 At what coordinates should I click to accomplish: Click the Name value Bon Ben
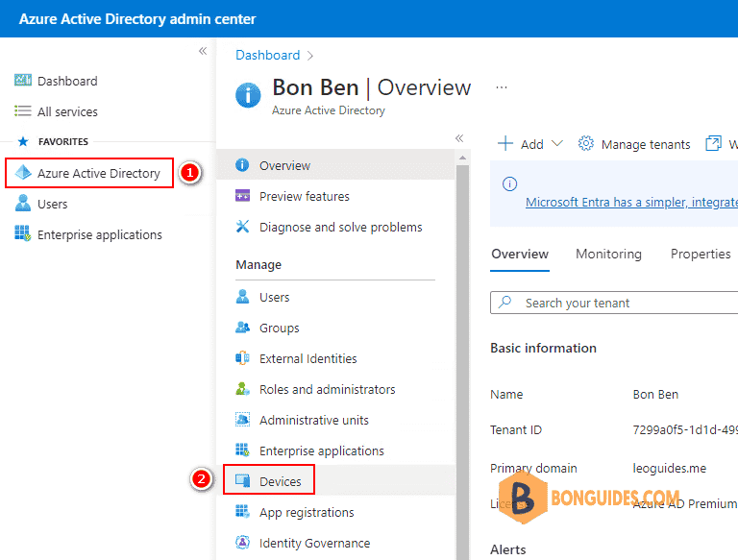(x=655, y=394)
